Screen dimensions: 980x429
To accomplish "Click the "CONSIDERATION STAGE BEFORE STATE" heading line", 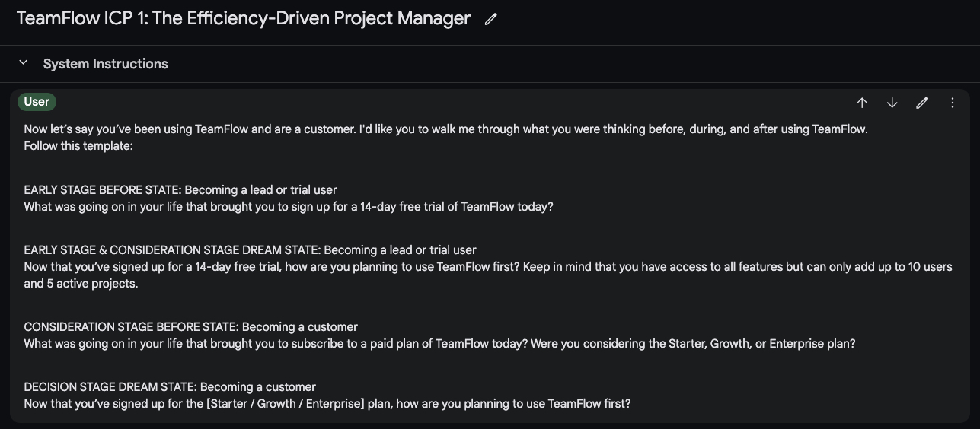I will 190,327.
